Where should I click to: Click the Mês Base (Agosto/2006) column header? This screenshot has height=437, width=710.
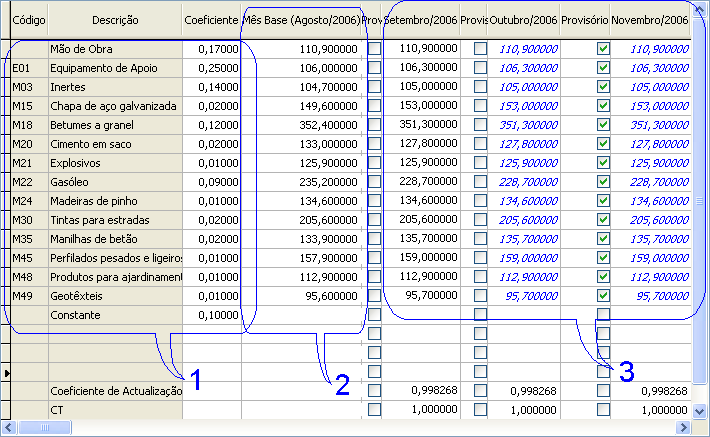tap(301, 20)
